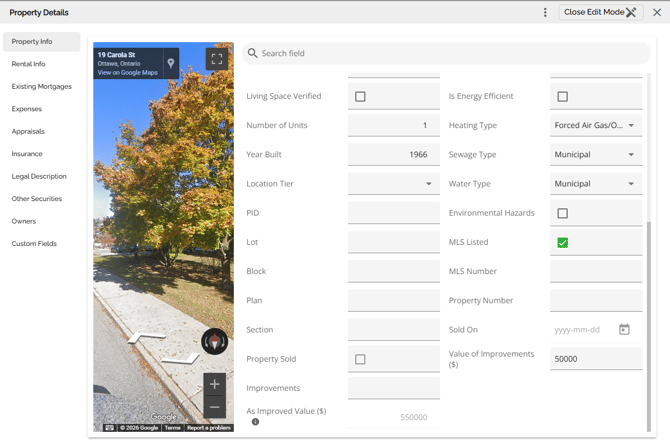Uncheck the MLS Listed checkbox
This screenshot has height=447, width=670.
(562, 242)
